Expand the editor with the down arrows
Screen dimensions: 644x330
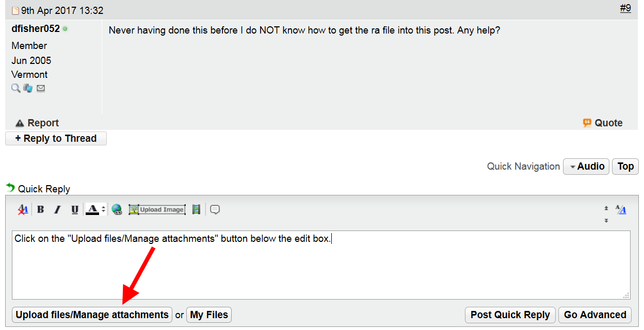click(x=606, y=221)
